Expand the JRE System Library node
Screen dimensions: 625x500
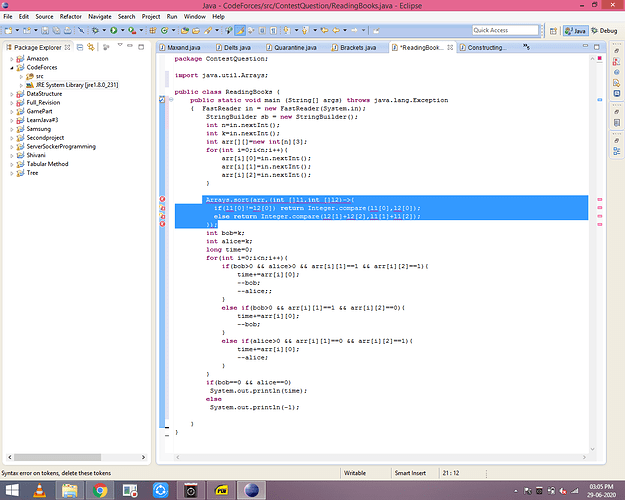tap(21, 85)
